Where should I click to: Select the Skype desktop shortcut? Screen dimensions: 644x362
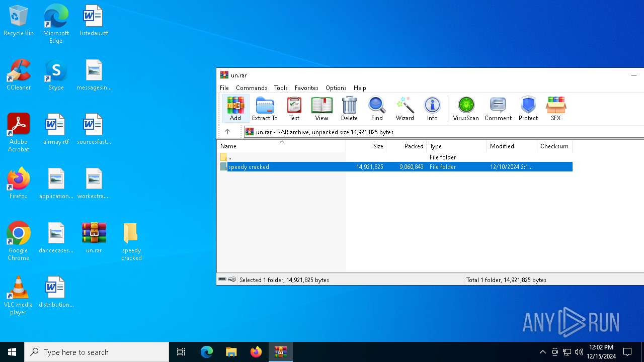[x=56, y=75]
